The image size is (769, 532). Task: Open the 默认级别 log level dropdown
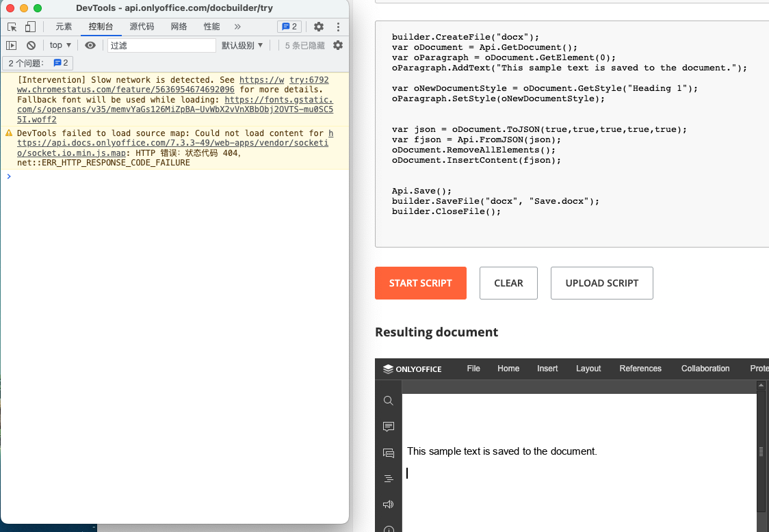pos(242,46)
